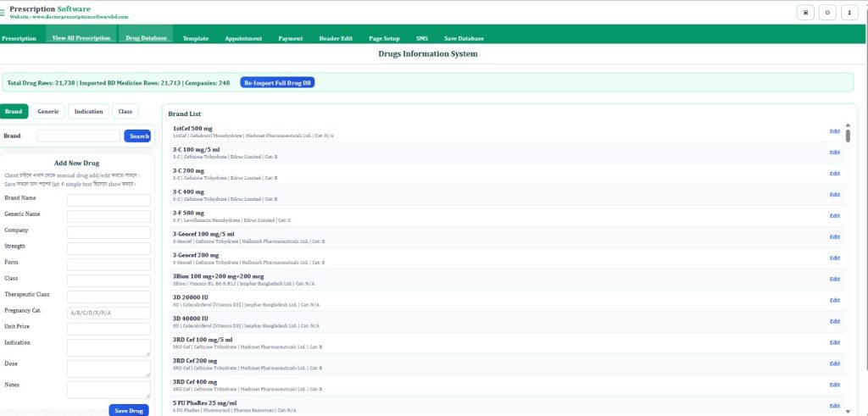This screenshot has width=868, height=416.
Task: Click the Strength input field
Action: click(x=108, y=248)
